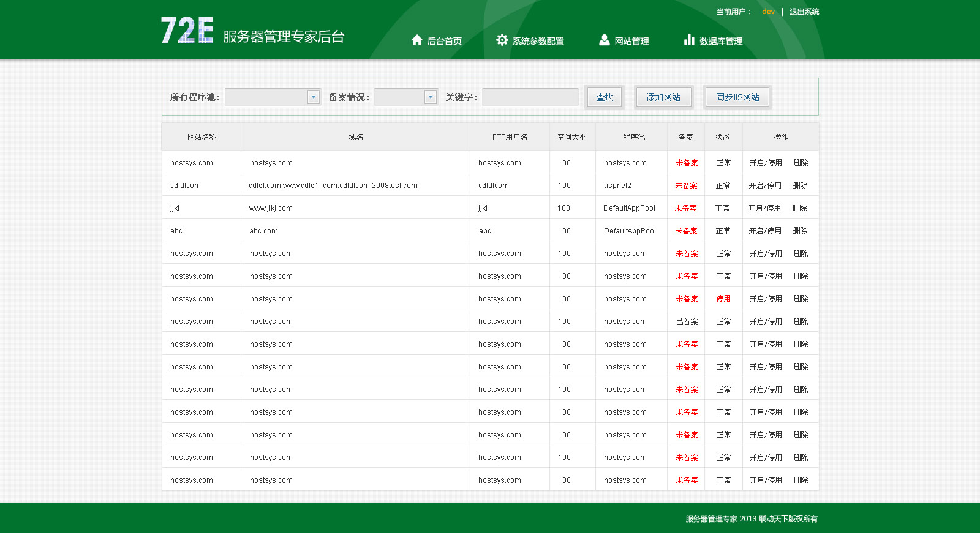Click the www.jjkj.com domain cell
Viewport: 980px width, 533px height.
pyautogui.click(x=271, y=208)
